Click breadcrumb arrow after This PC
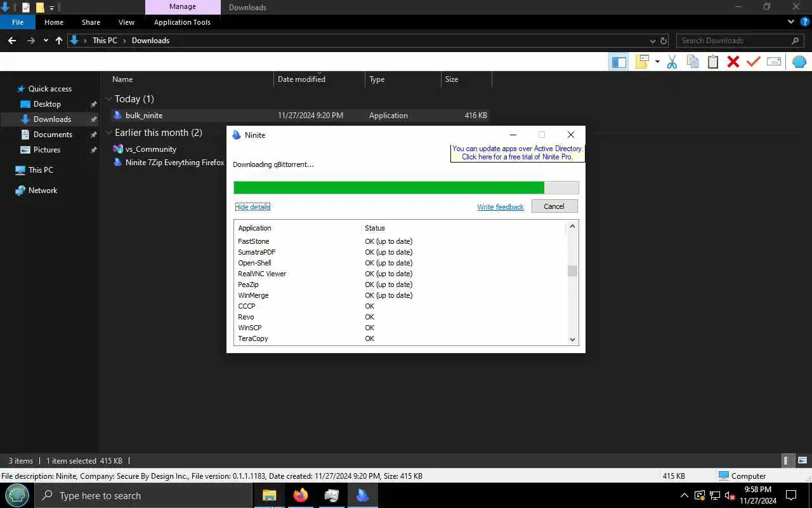 (124, 41)
